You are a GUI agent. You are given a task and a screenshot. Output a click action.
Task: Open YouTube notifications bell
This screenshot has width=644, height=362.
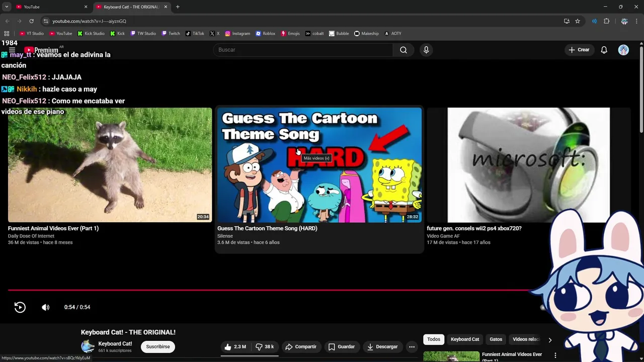[604, 50]
